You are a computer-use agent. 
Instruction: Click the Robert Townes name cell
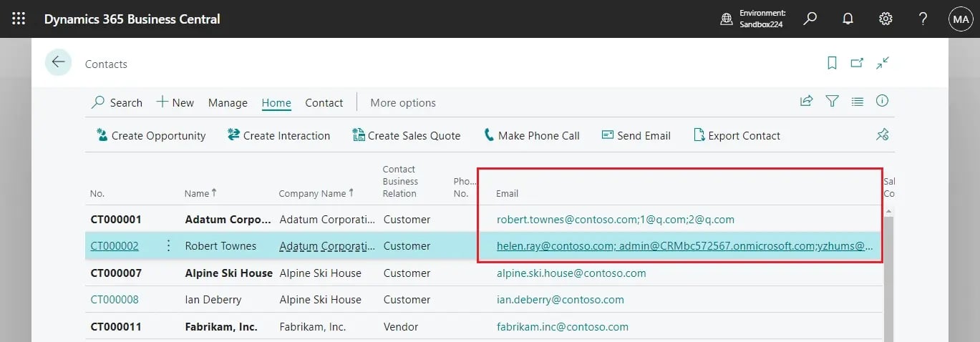click(220, 245)
